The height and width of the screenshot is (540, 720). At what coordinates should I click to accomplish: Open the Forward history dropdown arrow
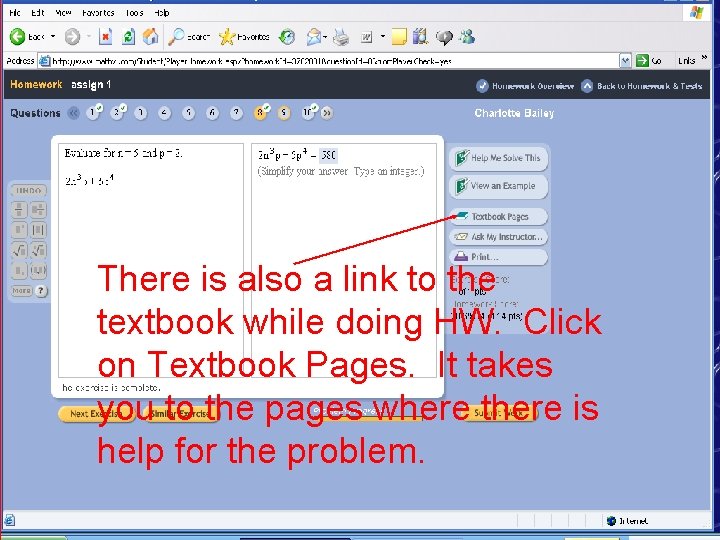tap(89, 36)
